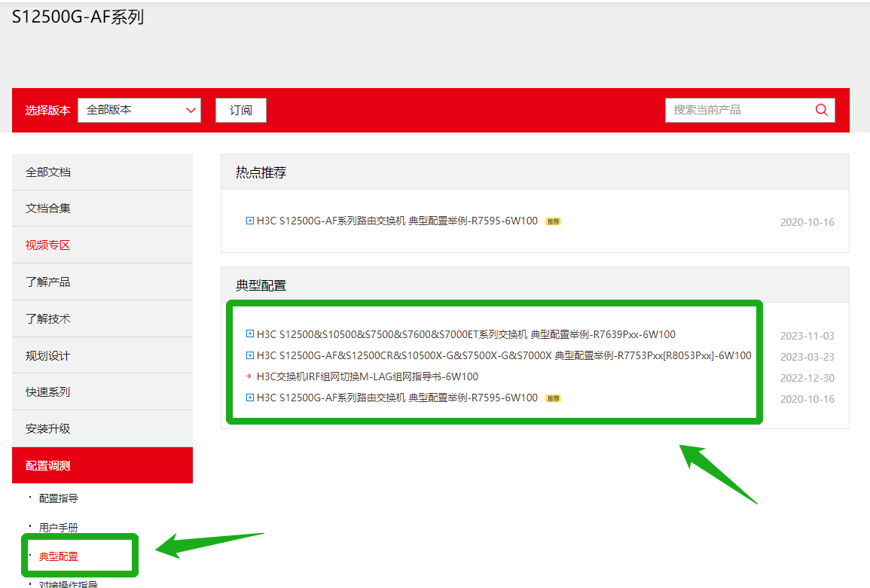Expand icon beside hot recommended R7595 document
Viewport: 870px width, 588px height.
pyautogui.click(x=249, y=221)
